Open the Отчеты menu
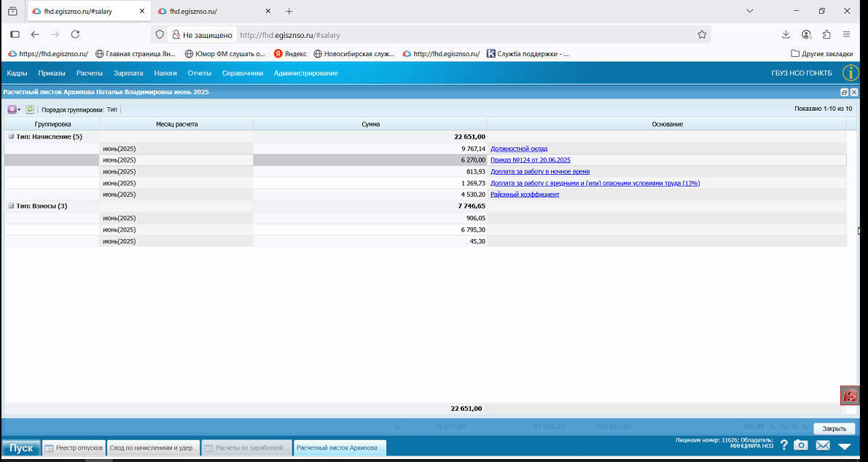Image resolution: width=868 pixels, height=462 pixels. (199, 73)
